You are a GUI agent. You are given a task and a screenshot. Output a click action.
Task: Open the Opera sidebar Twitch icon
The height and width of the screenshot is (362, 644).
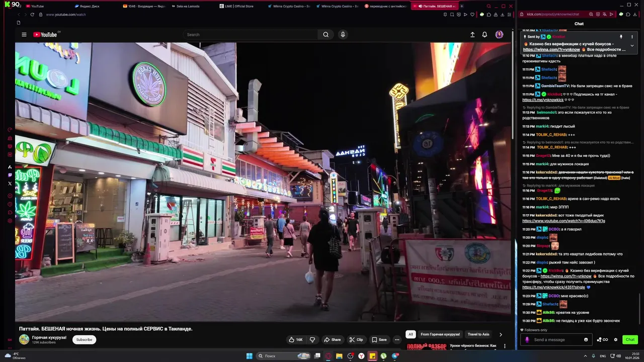coord(10,175)
